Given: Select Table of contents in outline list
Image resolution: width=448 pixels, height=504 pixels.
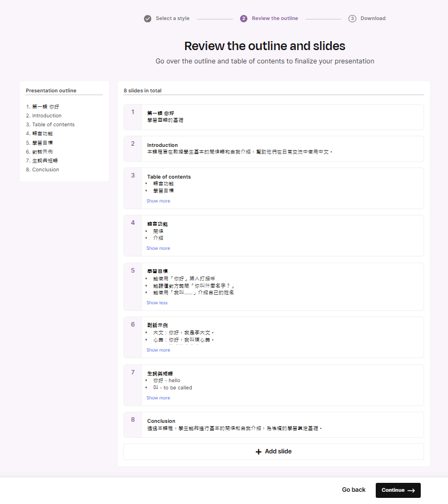Looking at the screenshot, I should (x=53, y=125).
